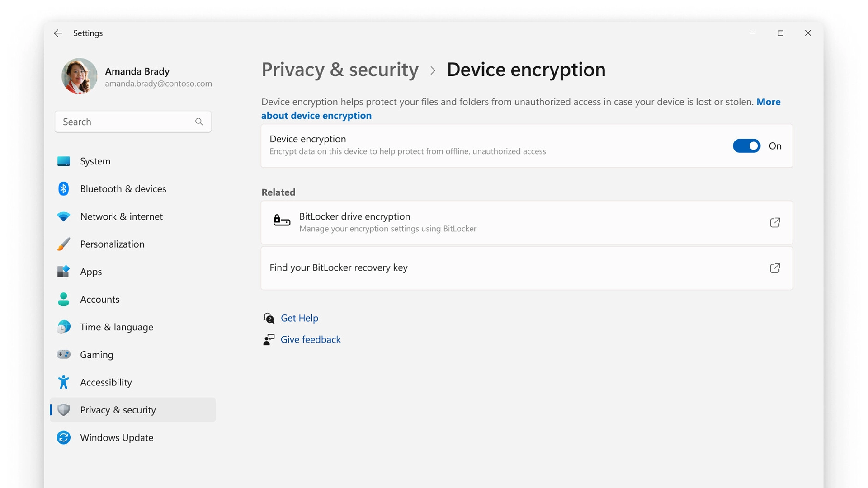This screenshot has width=868, height=488.
Task: Open BitLocker drive encryption external link
Action: [x=775, y=222]
